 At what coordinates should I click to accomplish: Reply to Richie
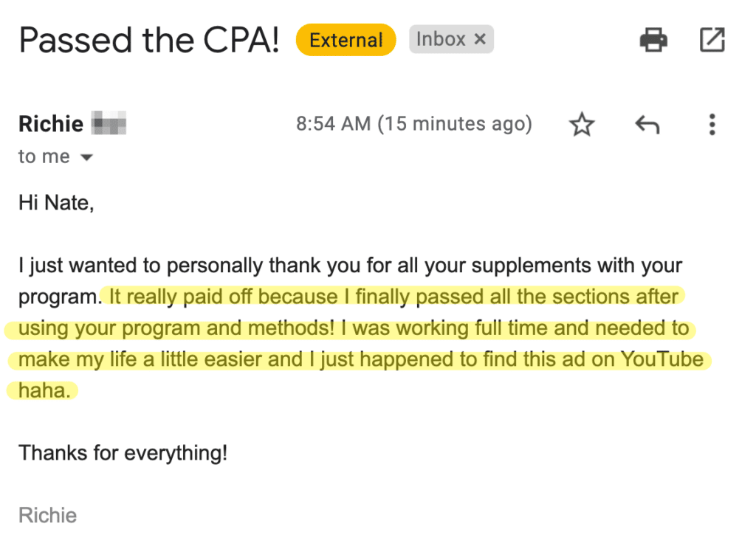(647, 124)
